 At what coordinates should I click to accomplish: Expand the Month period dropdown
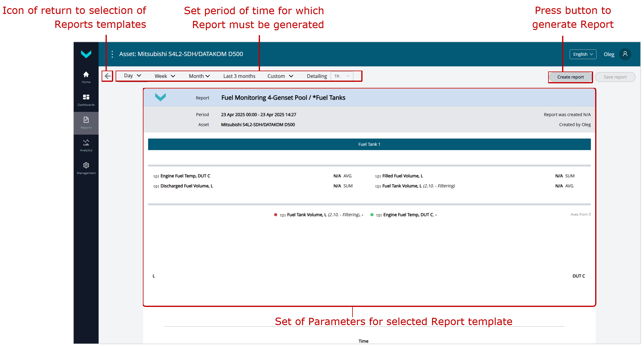(x=199, y=76)
